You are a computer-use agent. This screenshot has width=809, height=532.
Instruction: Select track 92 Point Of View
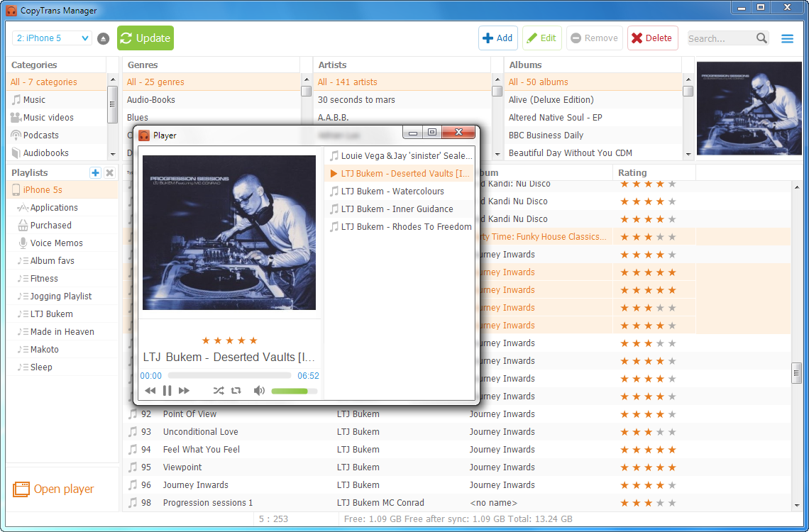(456, 414)
